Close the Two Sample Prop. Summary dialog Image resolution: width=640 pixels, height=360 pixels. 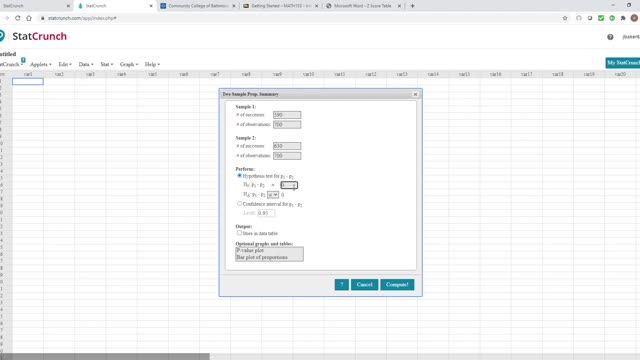coord(416,94)
